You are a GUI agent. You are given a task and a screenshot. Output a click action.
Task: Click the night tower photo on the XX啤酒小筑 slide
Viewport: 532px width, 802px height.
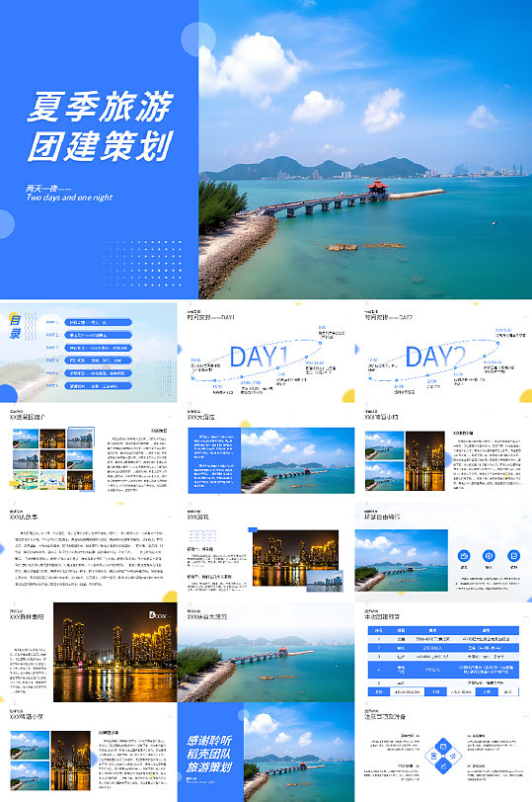tap(70, 761)
